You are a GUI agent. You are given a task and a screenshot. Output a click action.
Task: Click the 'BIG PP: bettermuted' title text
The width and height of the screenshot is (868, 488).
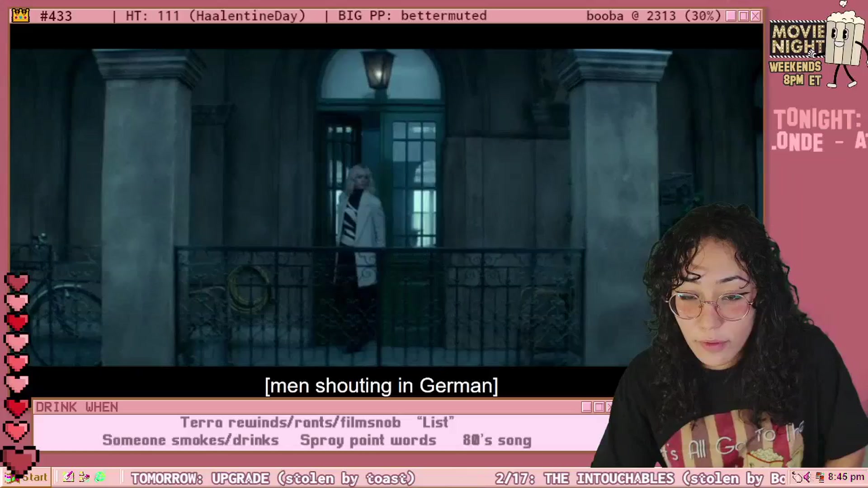tap(412, 16)
